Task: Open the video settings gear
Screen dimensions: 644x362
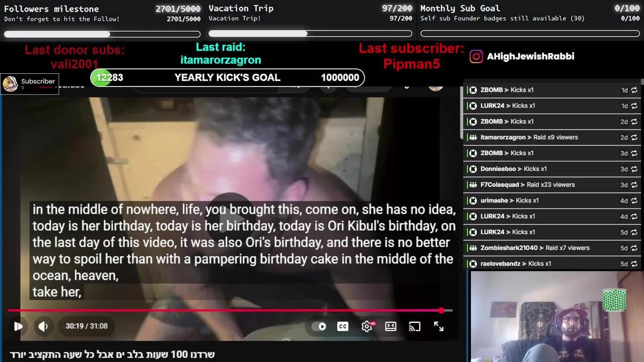Action: [x=367, y=326]
